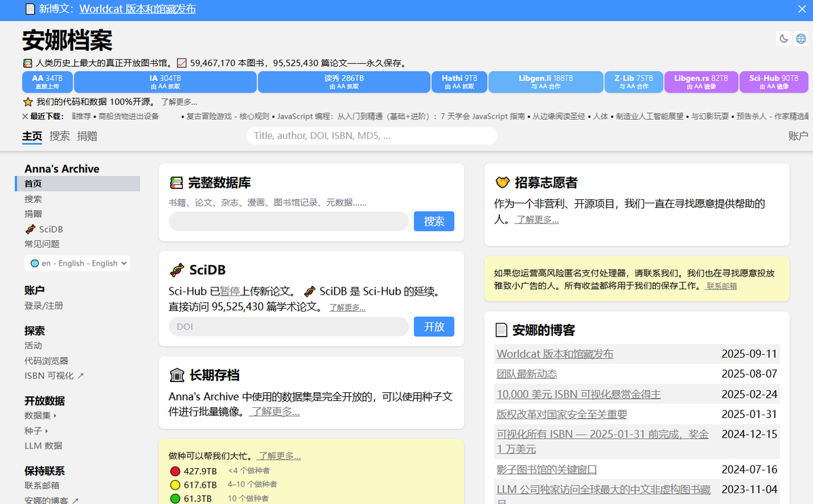Open blog post 影子图书馆的关键窗口
Image resolution: width=813 pixels, height=504 pixels.
547,469
